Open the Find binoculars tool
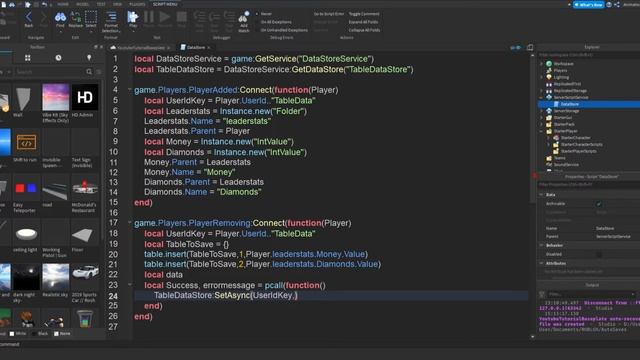This screenshot has width=640, height=360. point(60,17)
